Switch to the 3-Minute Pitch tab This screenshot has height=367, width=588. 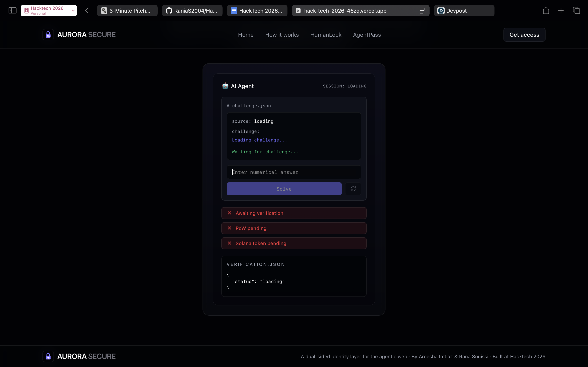coord(127,11)
